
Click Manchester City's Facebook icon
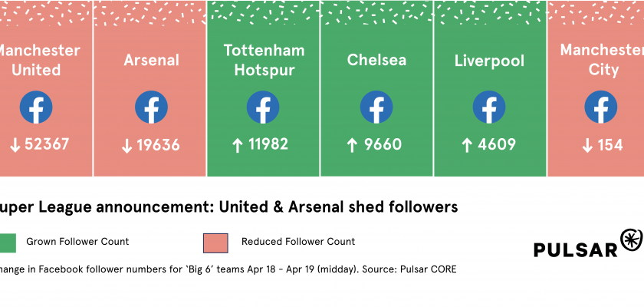601,107
